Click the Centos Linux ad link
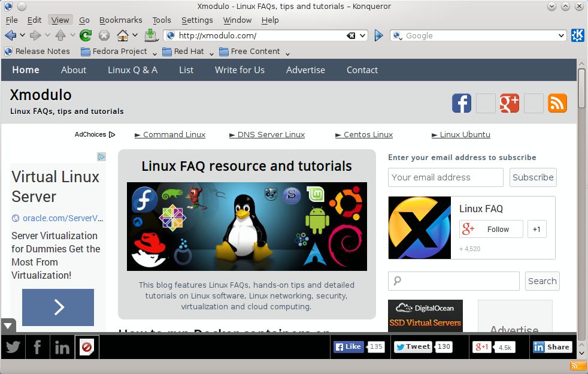The width and height of the screenshot is (588, 374). pyautogui.click(x=364, y=134)
